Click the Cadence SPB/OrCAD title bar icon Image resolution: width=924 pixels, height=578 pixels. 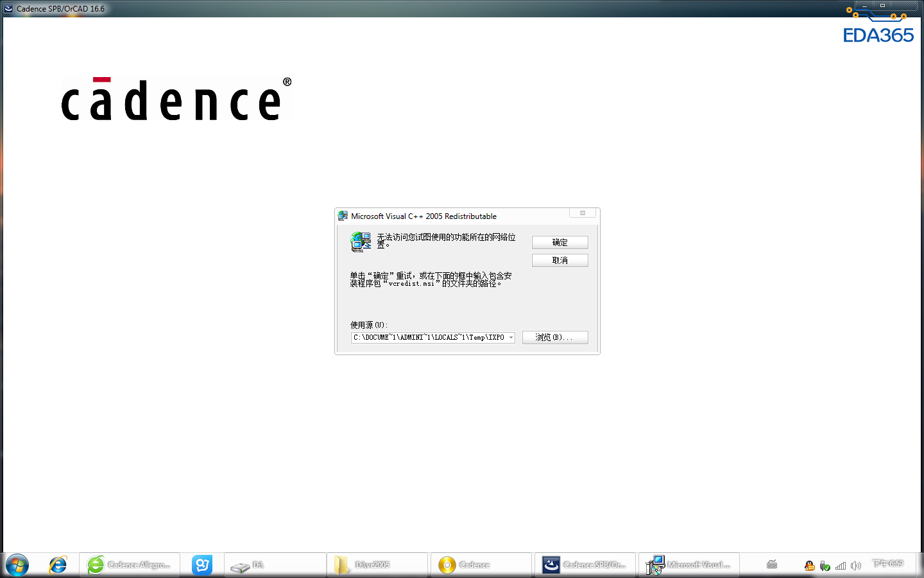[x=8, y=8]
